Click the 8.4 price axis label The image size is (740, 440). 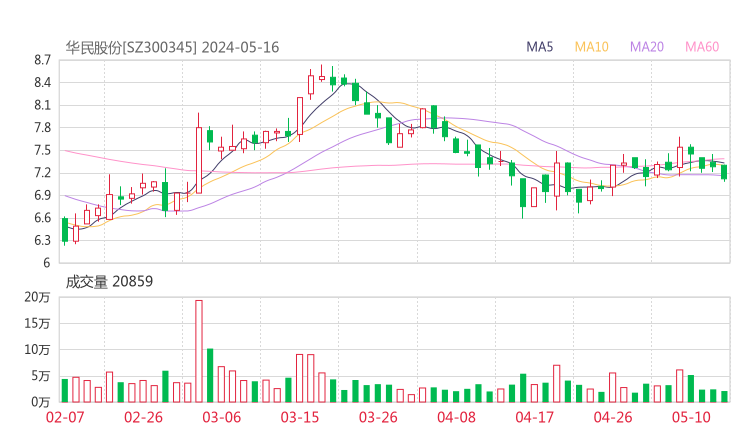pos(42,83)
